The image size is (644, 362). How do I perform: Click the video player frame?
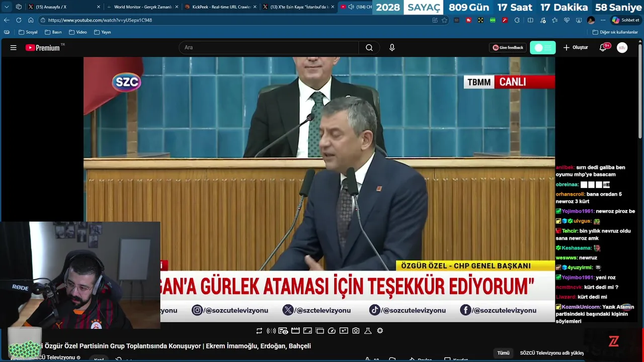[x=319, y=189]
